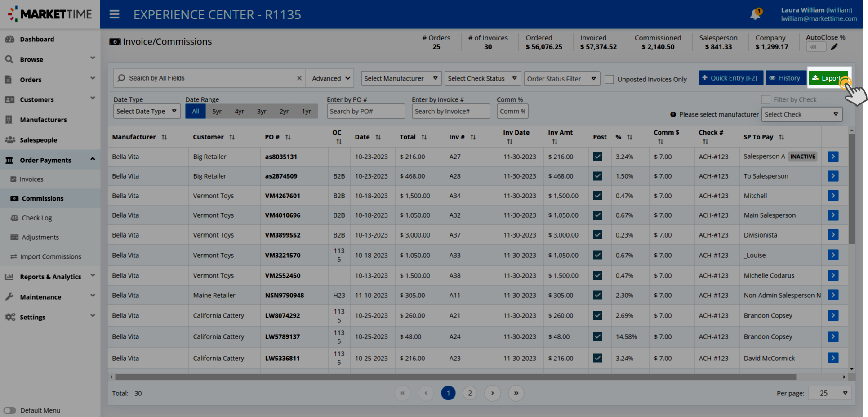Image resolution: width=868 pixels, height=417 pixels.
Task: Open Select Manufacturer dropdown
Action: 401,78
